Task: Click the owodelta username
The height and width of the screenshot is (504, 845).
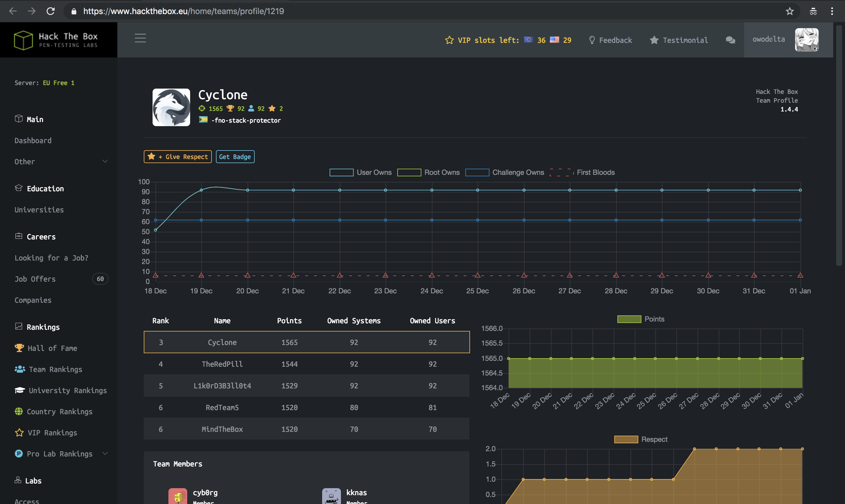Action: click(x=769, y=39)
